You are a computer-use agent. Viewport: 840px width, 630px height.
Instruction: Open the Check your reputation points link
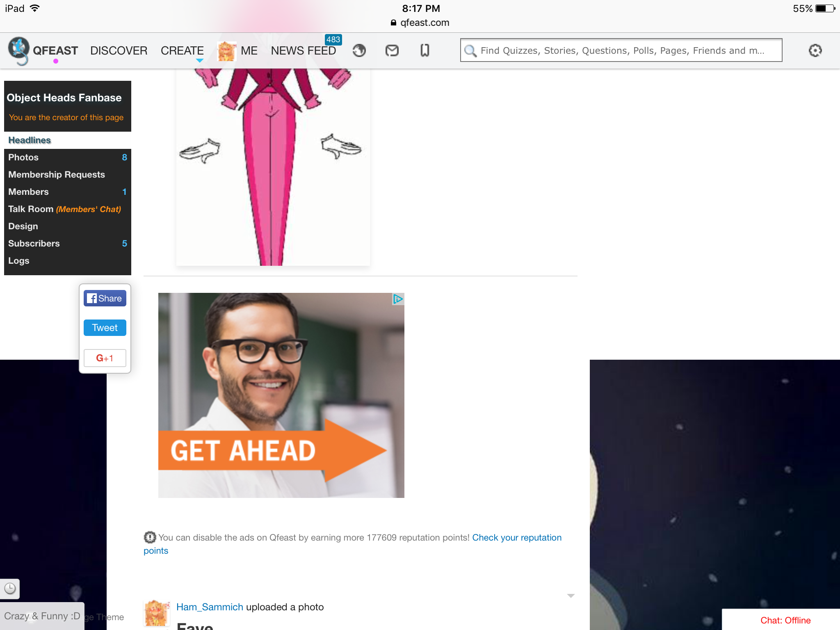pos(517,538)
